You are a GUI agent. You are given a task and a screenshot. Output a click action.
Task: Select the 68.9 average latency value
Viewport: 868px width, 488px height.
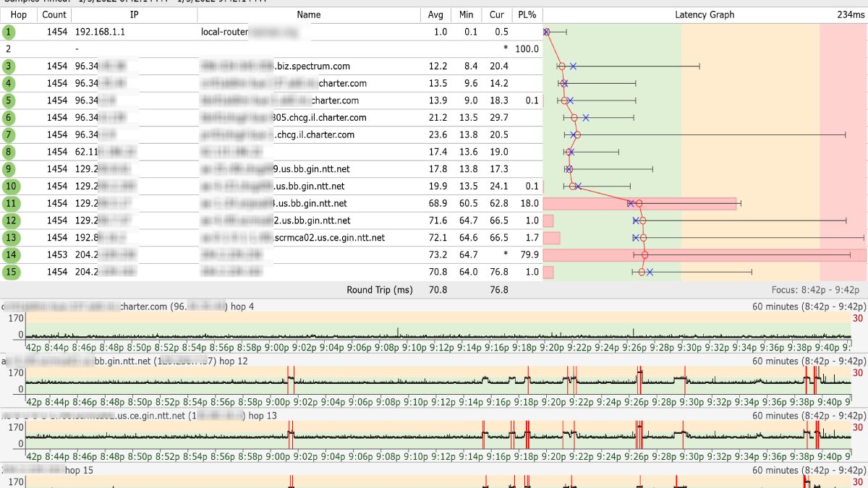point(438,204)
